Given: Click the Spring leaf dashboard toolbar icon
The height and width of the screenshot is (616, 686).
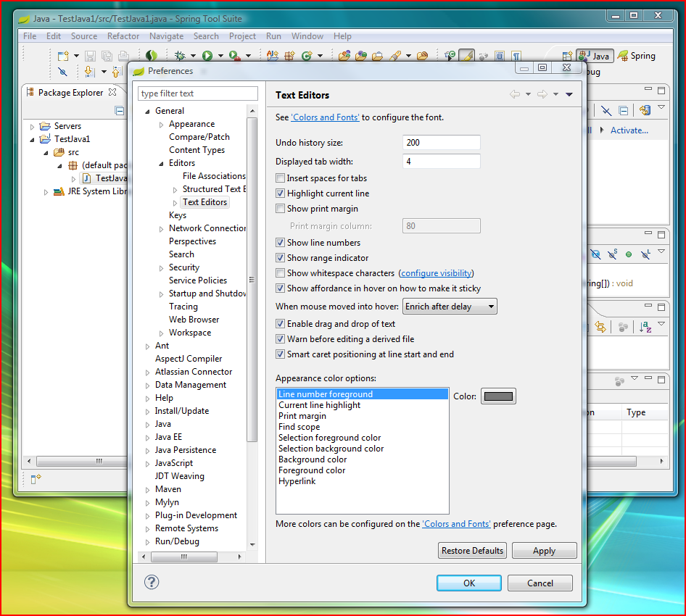Looking at the screenshot, I should pyautogui.click(x=152, y=56).
